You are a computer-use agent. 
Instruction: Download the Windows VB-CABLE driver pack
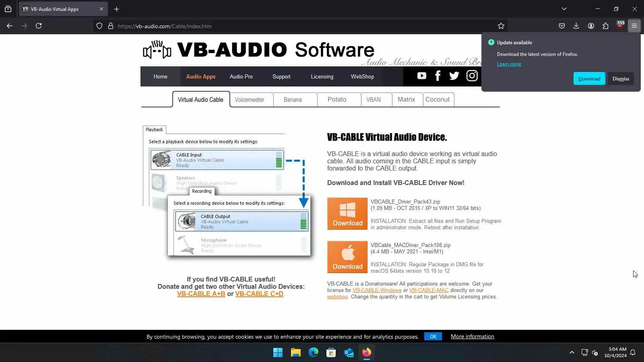click(x=347, y=214)
